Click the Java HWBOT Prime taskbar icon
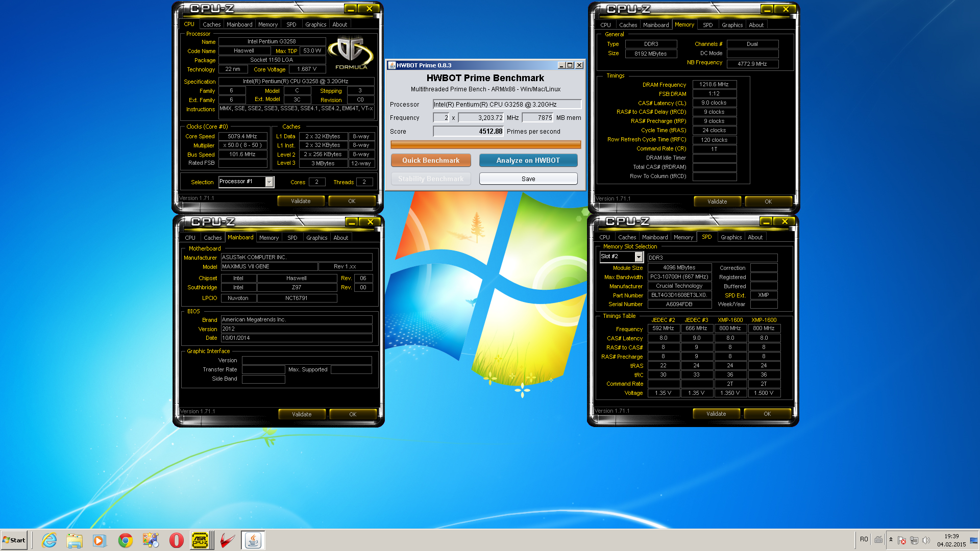The width and height of the screenshot is (980, 551). pyautogui.click(x=253, y=540)
